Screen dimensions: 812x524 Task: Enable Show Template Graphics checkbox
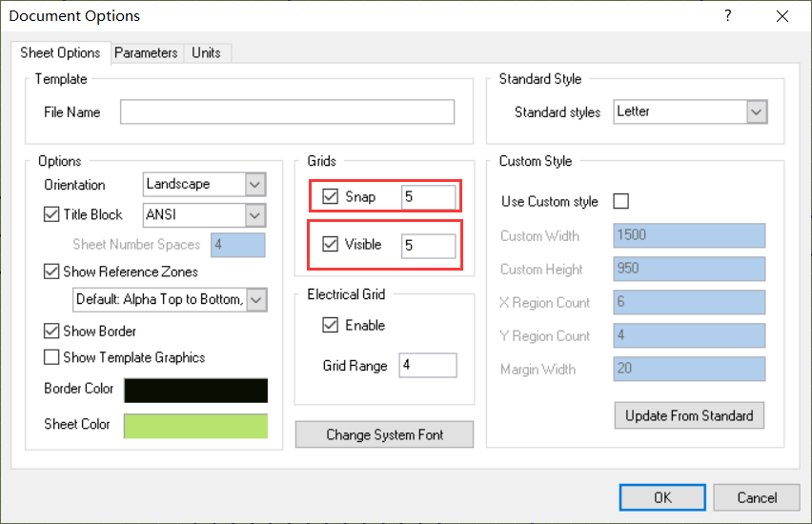pos(51,357)
